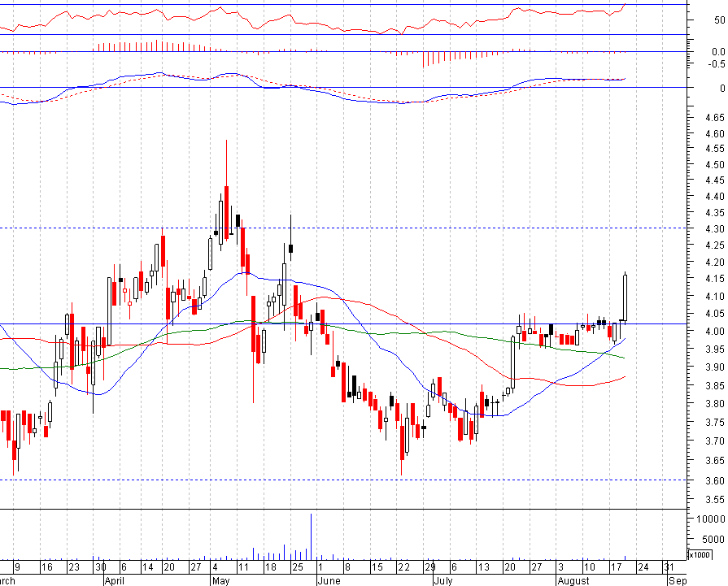728x586 pixels.
Task: Click the 0.0 histogram scale label
Action: pyautogui.click(x=718, y=51)
